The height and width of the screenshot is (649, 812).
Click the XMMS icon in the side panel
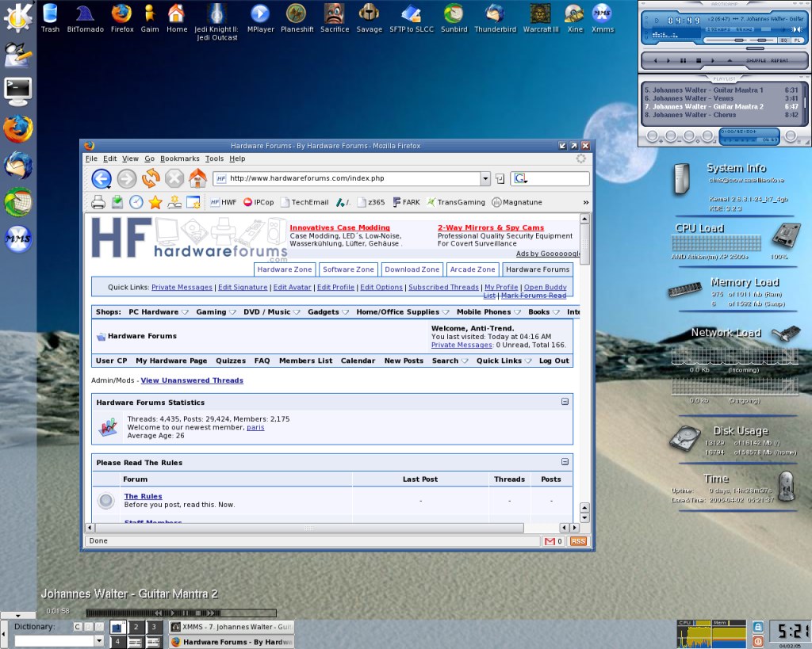coord(18,239)
